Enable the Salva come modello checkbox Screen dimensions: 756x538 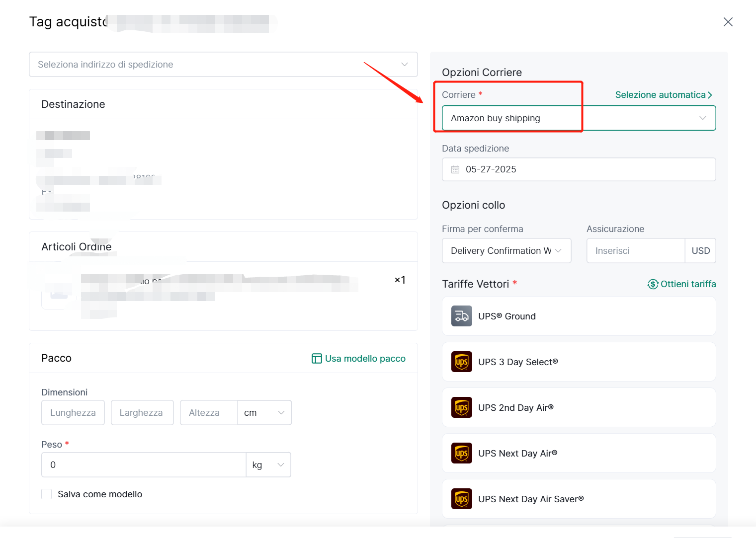(47, 494)
